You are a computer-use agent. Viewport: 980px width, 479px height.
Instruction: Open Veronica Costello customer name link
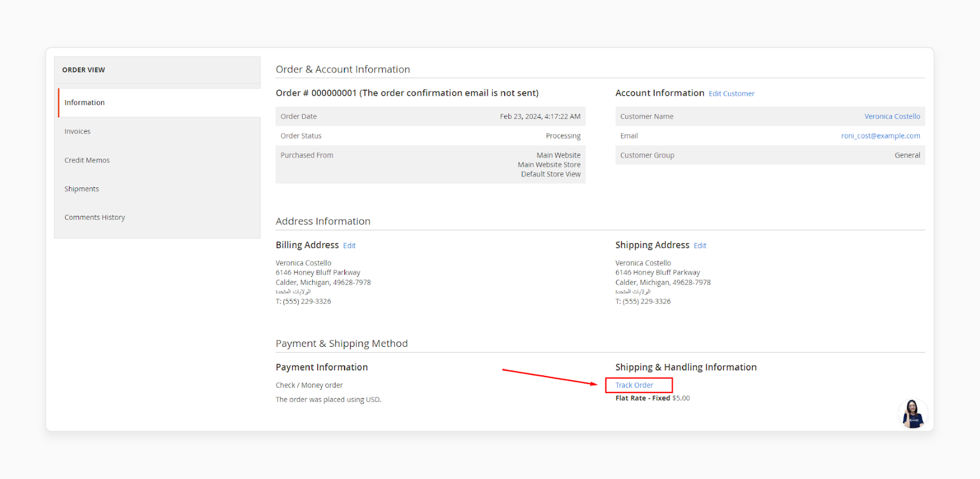click(x=892, y=117)
